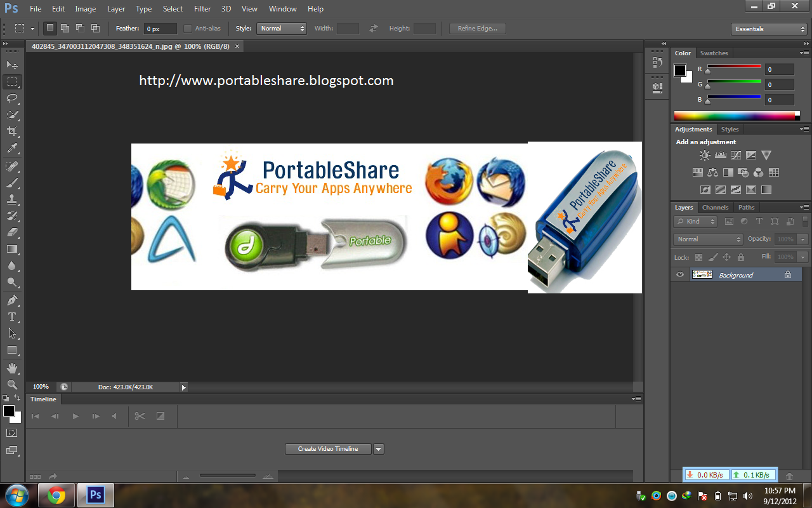Add a Brightness/Contrast adjustment

[x=705, y=155]
